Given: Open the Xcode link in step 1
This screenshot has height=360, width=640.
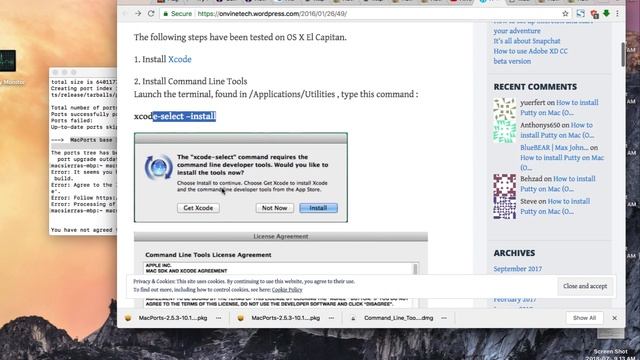Looking at the screenshot, I should tap(180, 59).
